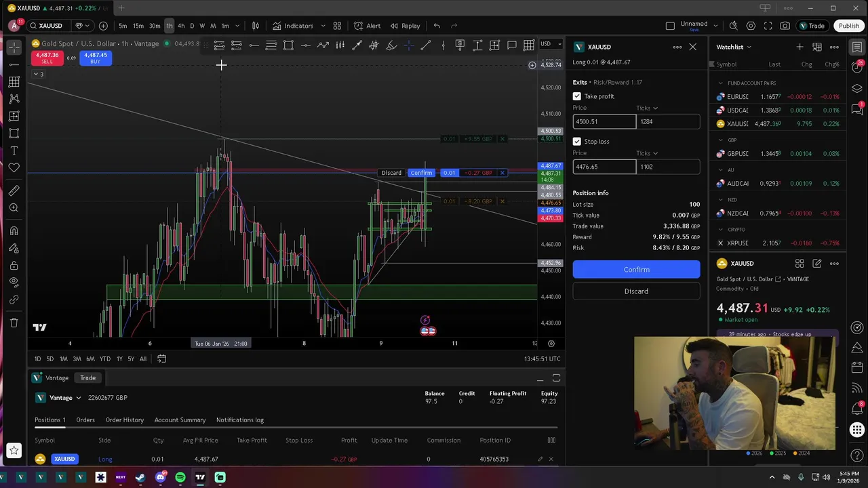Click the add-symbol compare plus icon
The width and height of the screenshot is (868, 488).
click(103, 26)
